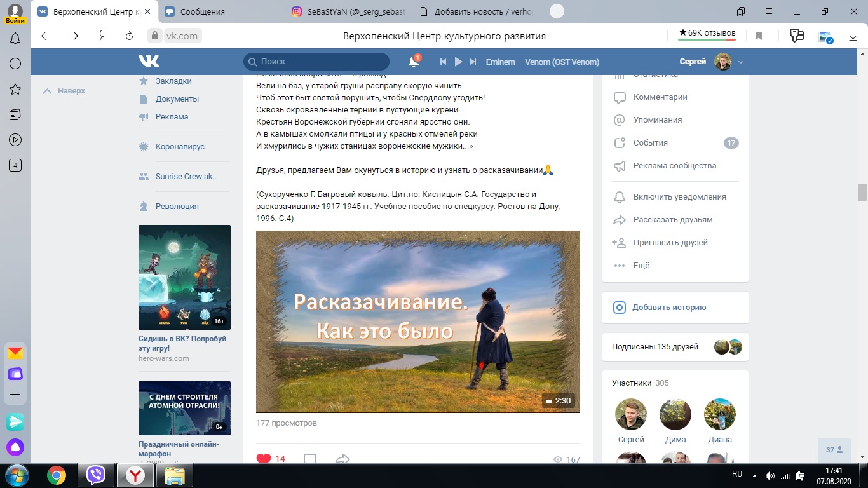This screenshot has height=488, width=868.
Task: Open member Дима avatar
Action: [675, 414]
